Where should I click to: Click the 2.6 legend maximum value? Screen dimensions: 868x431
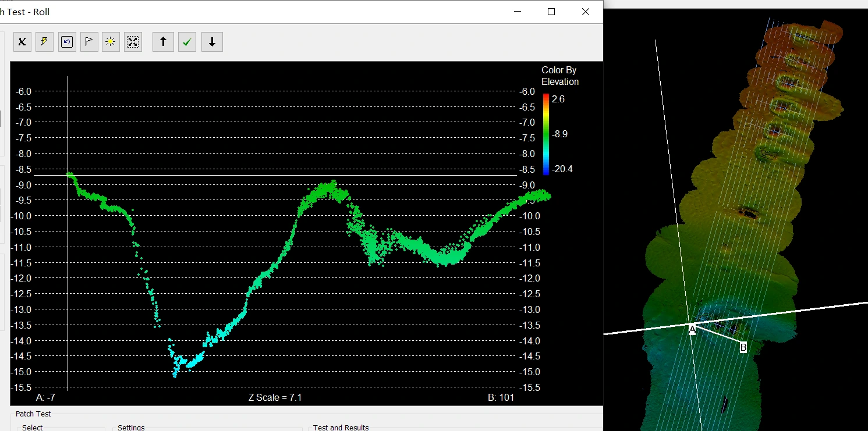point(558,99)
